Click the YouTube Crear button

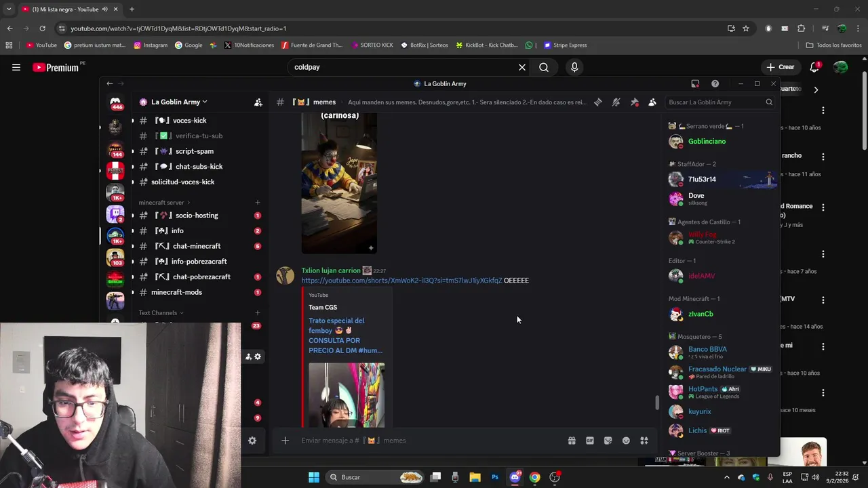pos(780,67)
